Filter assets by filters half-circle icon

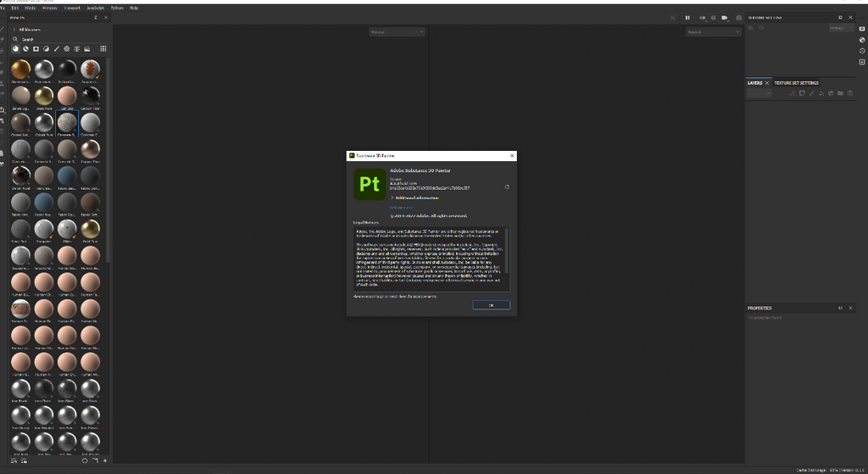pyautogui.click(x=46, y=48)
